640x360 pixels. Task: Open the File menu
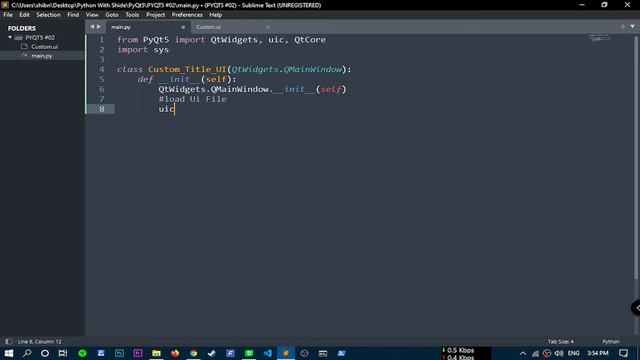click(8, 15)
